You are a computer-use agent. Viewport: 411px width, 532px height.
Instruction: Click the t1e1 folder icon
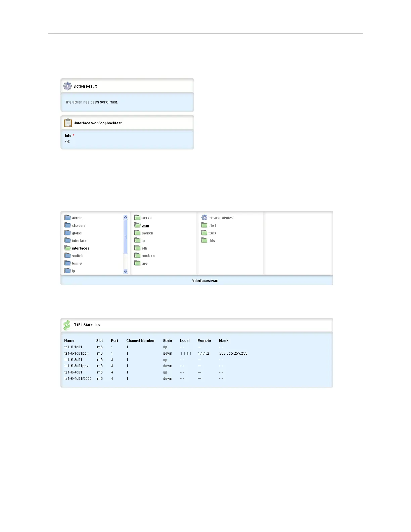pos(204,225)
